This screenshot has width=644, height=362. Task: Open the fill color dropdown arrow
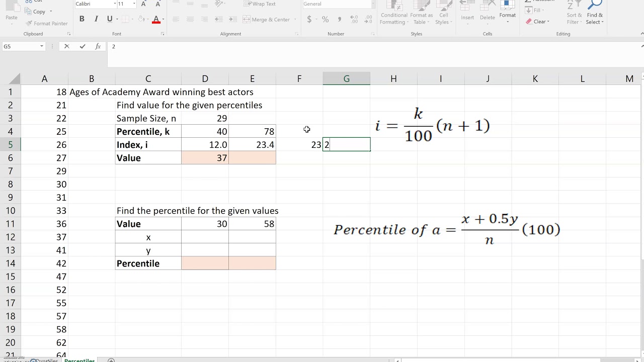click(x=148, y=20)
